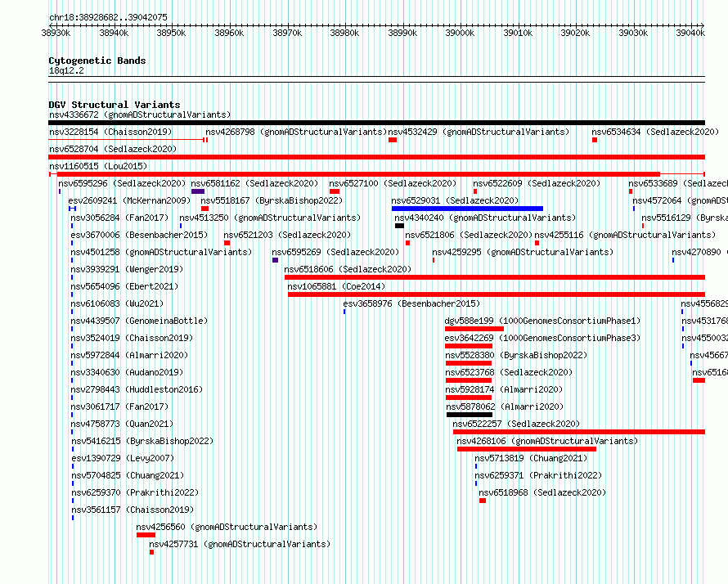The width and height of the screenshot is (728, 584).
Task: Click the 18q12.2 cytogenetic band label
Action: tap(66, 70)
